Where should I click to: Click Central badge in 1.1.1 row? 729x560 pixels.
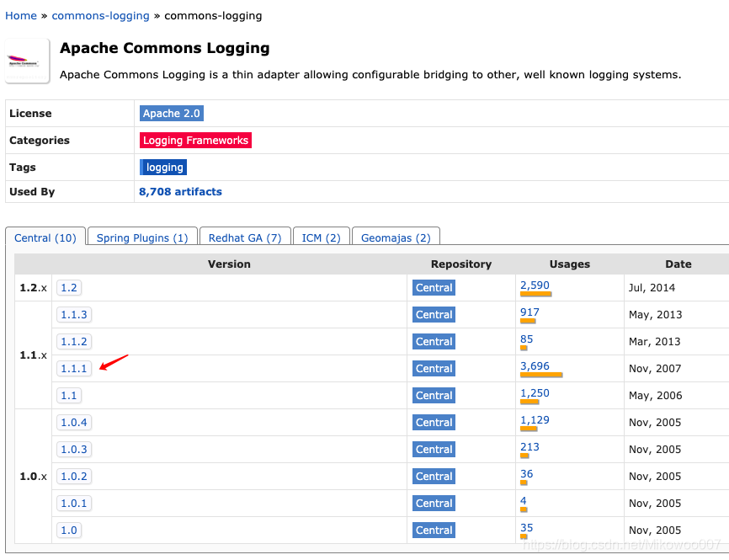[434, 369]
